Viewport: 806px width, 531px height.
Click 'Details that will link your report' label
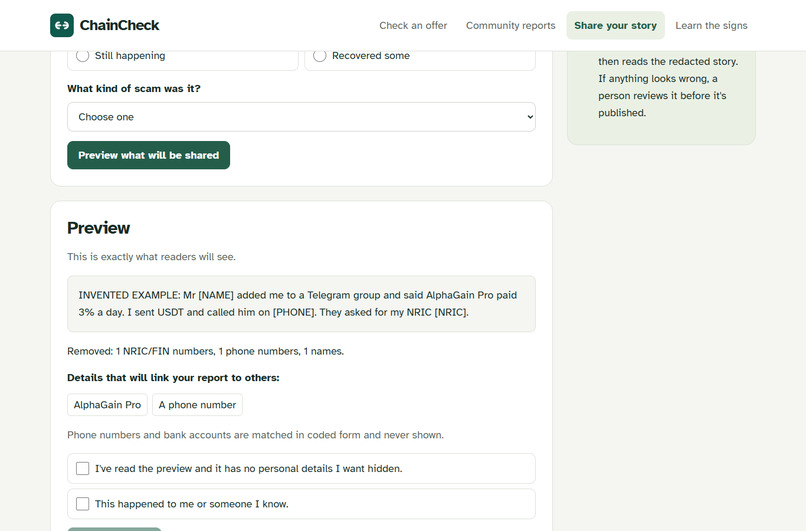tap(173, 378)
